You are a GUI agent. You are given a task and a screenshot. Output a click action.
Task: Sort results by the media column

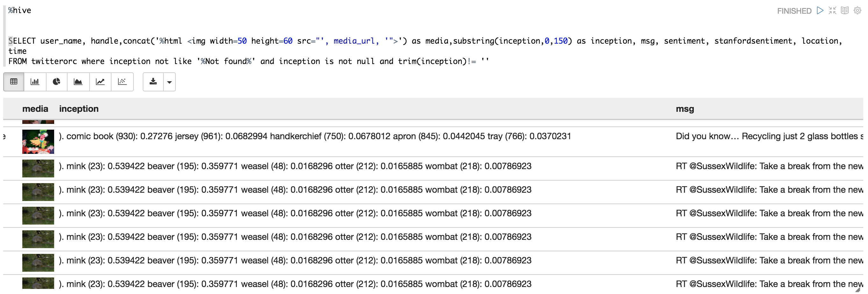(35, 109)
